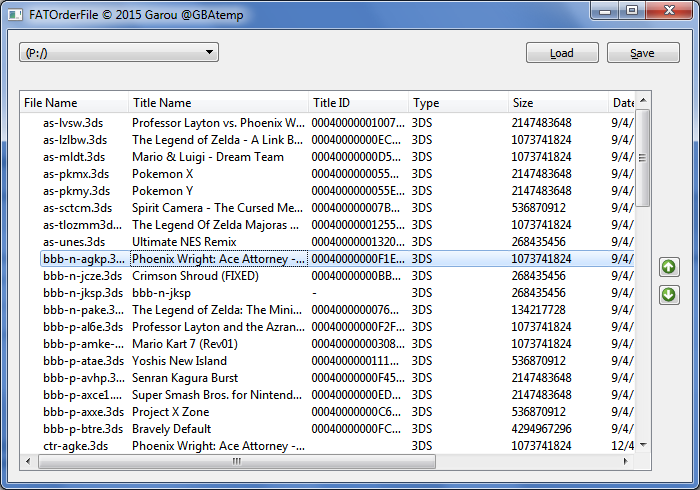Select file bbb-n-jcze.3ds
700x490 pixels.
[x=82, y=276]
